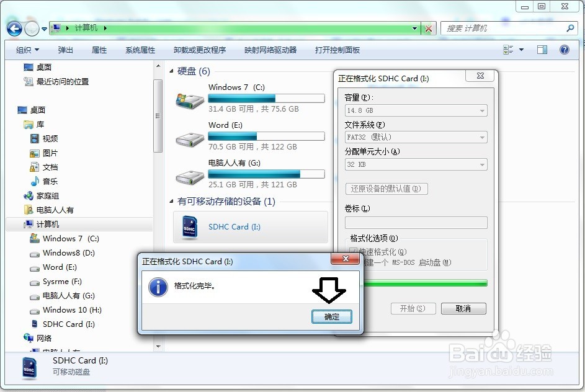Viewport: 585px width, 392px height.
Task: Open the address bar history dropdown
Action: coord(414,29)
